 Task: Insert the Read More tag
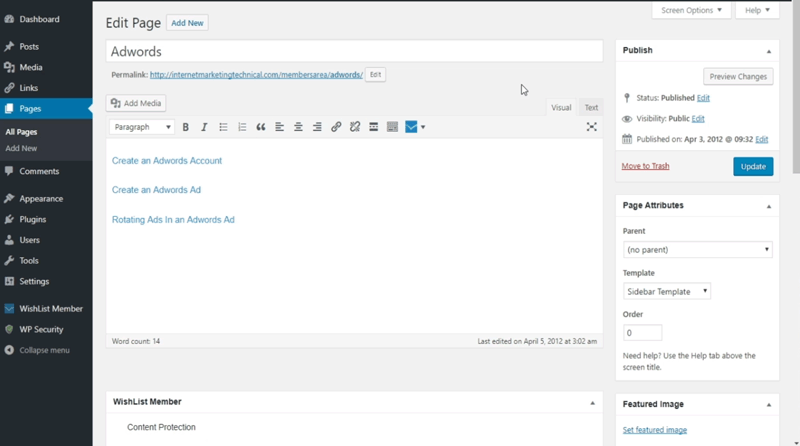(373, 127)
